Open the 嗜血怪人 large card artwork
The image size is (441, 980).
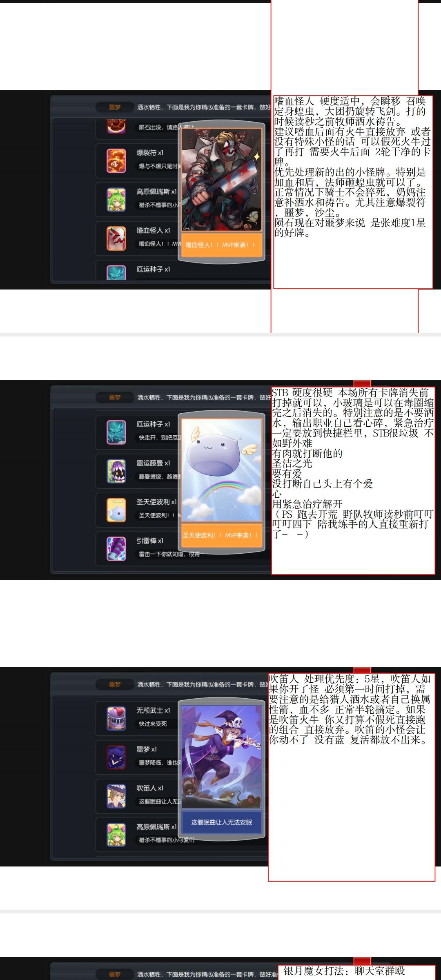pos(221,180)
